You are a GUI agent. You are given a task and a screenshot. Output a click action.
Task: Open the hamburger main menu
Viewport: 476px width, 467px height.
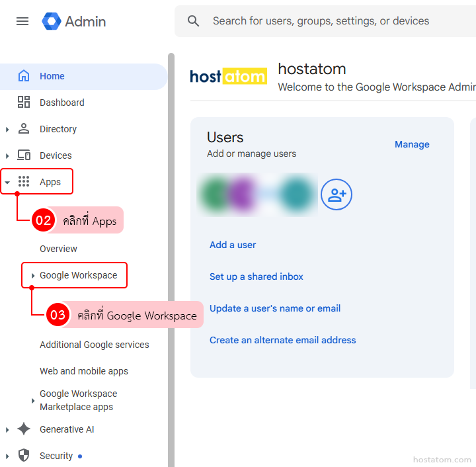tap(22, 21)
